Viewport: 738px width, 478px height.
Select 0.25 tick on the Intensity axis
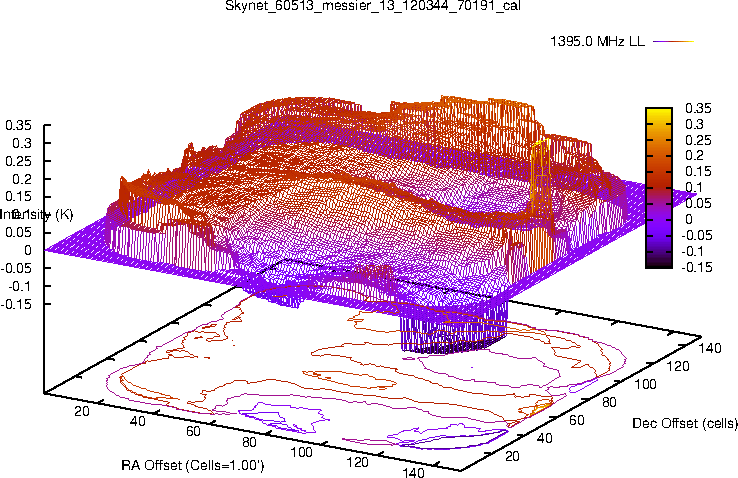pos(18,161)
